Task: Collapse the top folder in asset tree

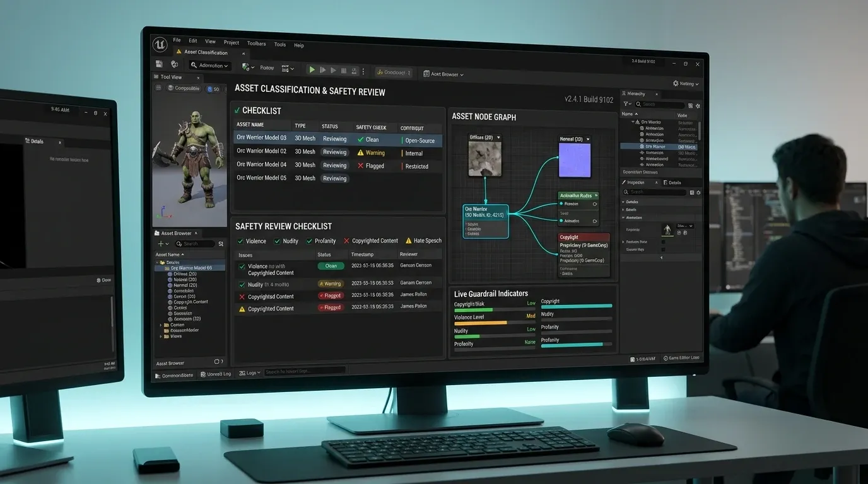Action: tap(157, 262)
